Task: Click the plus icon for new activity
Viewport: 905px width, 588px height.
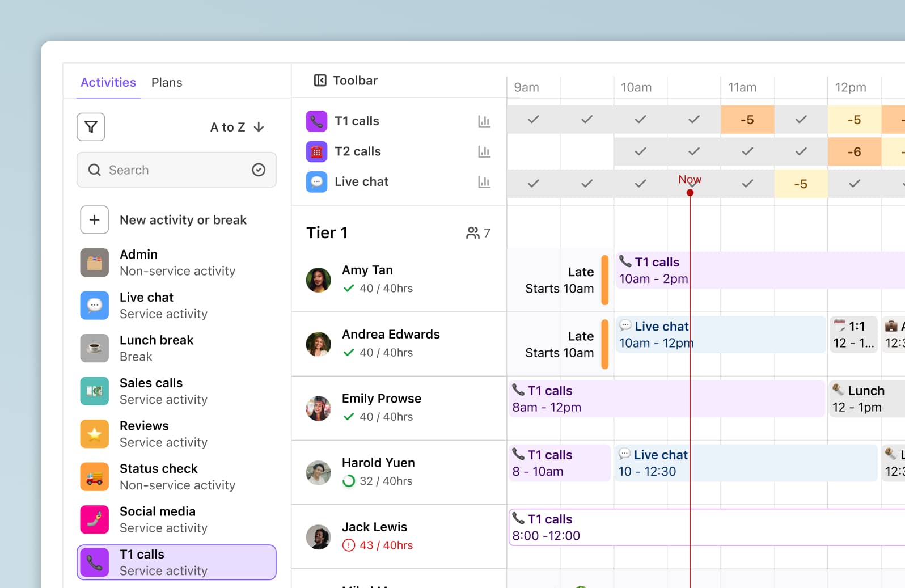Action: tap(95, 220)
